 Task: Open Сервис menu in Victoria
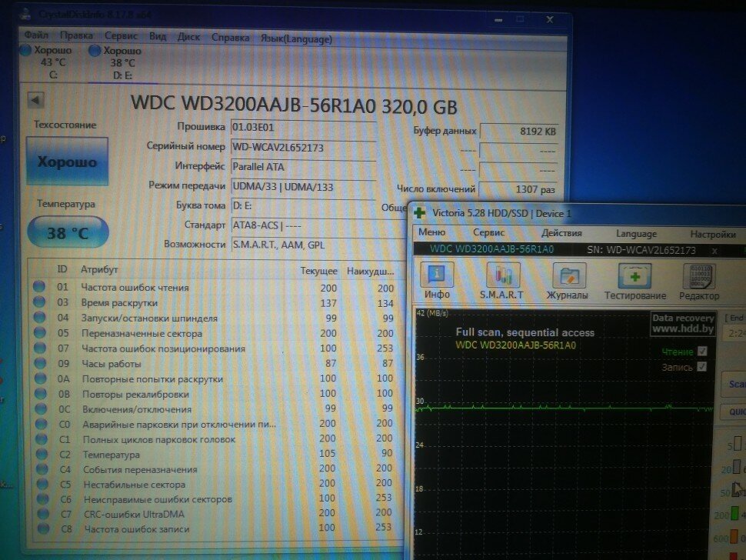point(488,232)
